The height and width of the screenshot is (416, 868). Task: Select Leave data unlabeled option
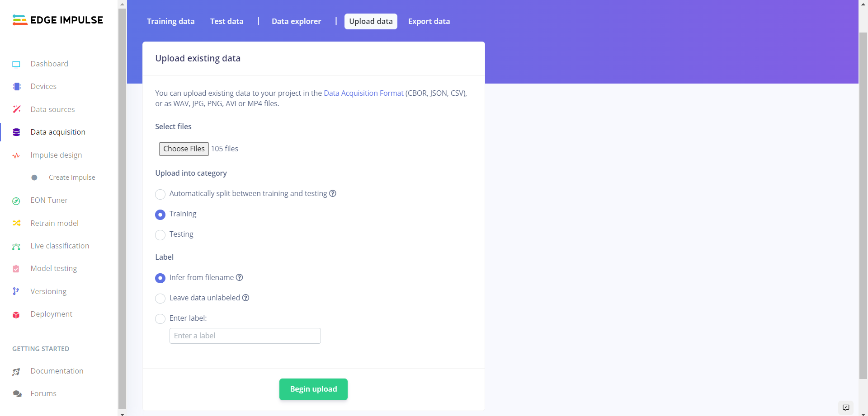click(160, 299)
